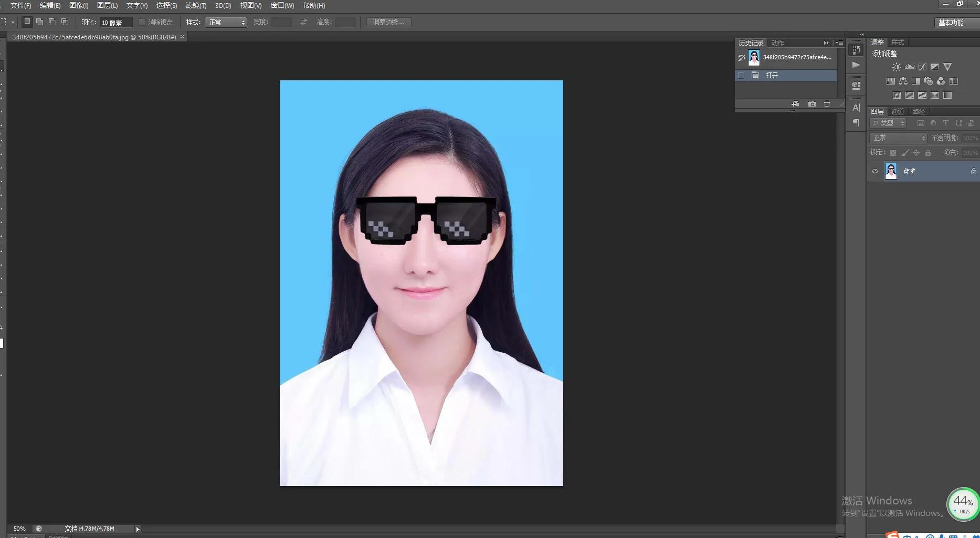Click the Color Balance scales icon
Screen dimensions: 980x538
point(903,81)
